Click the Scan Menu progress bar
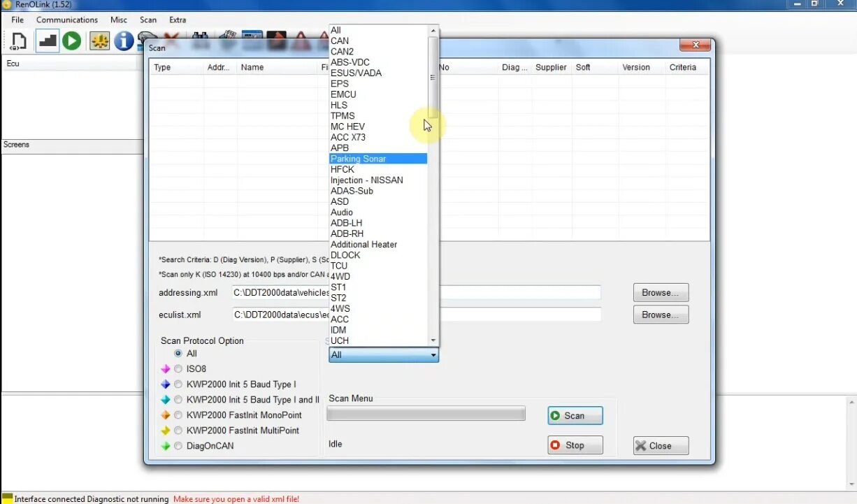Screen dimensions: 857x504 [x=426, y=413]
